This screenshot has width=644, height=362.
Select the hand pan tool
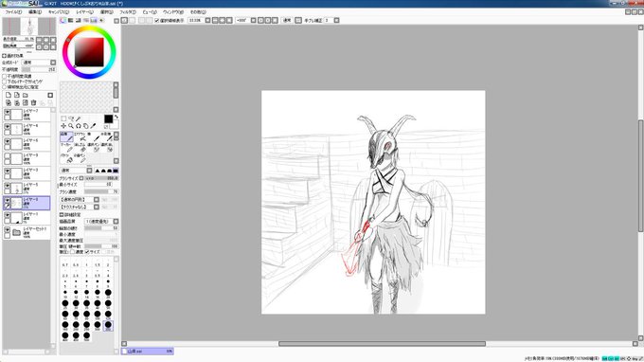[85, 126]
